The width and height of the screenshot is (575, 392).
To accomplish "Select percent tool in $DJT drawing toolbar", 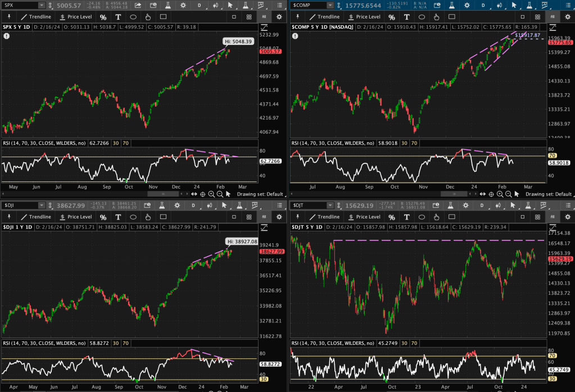I will 392,217.
